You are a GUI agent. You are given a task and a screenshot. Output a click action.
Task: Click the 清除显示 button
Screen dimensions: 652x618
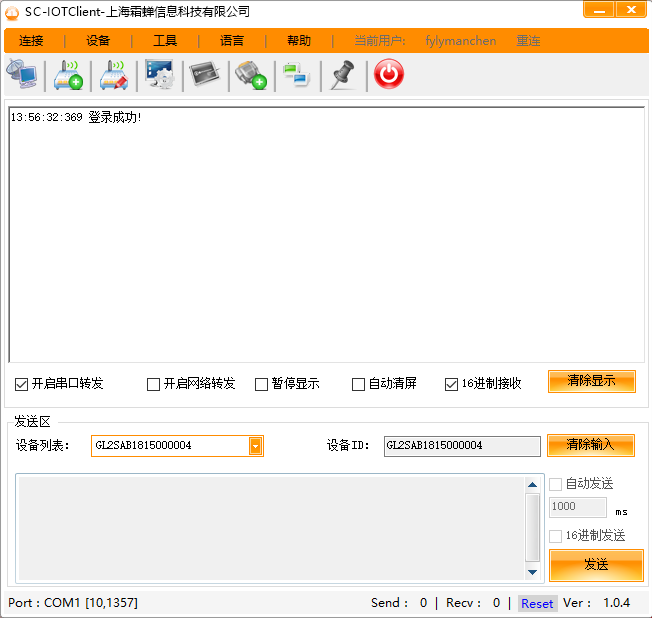tap(592, 381)
